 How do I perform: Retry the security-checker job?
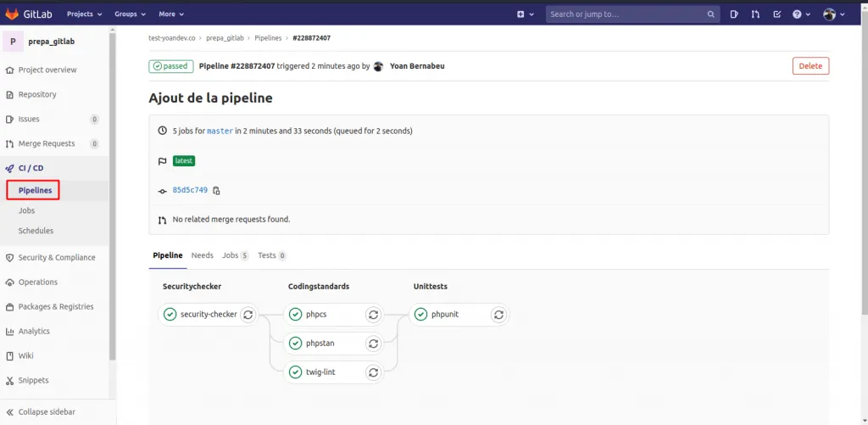pyautogui.click(x=248, y=315)
